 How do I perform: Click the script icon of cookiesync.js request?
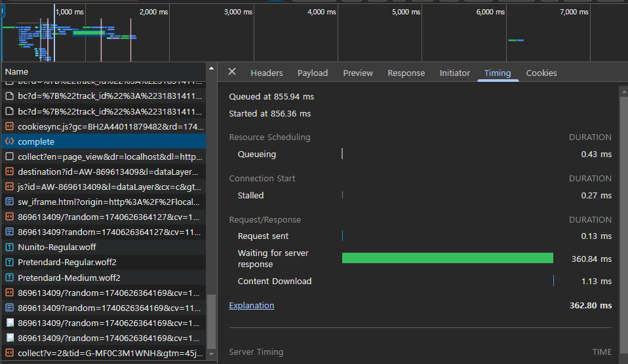(x=9, y=126)
